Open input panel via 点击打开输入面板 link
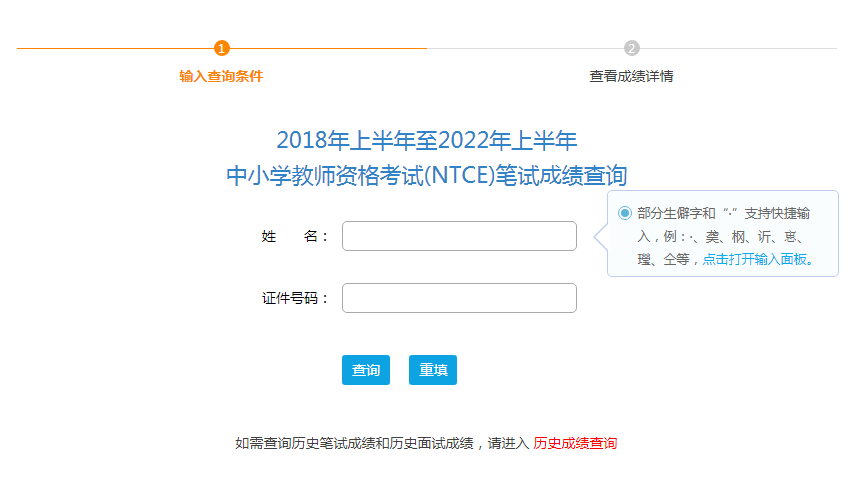Viewport: 857px width, 486px height. [758, 259]
